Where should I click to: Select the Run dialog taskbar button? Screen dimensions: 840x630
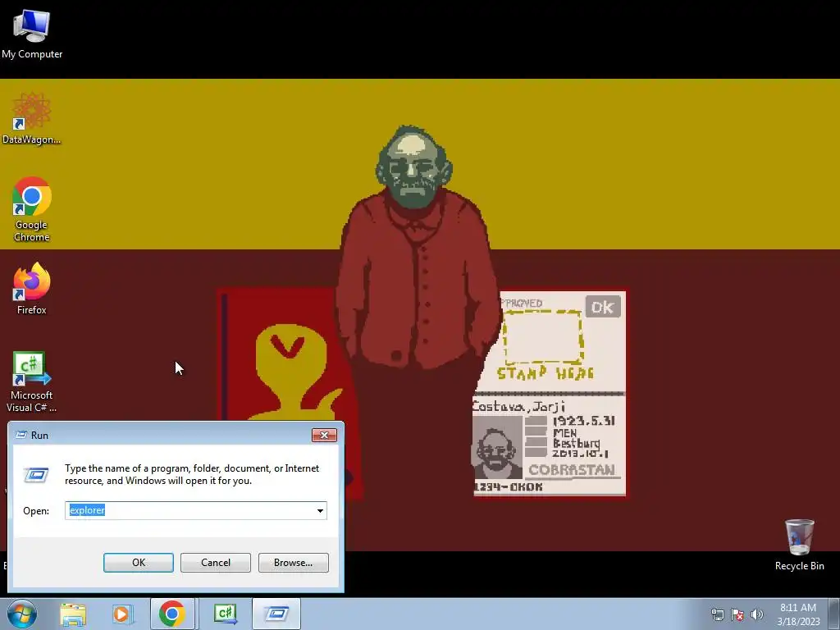(x=276, y=614)
